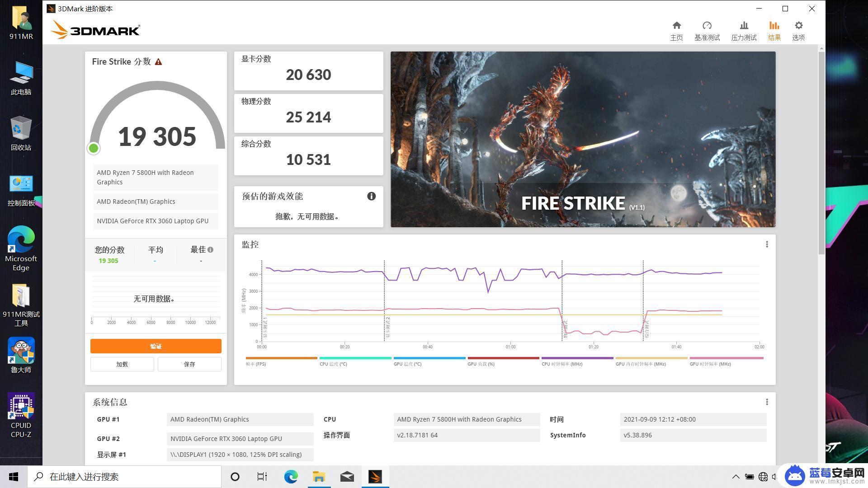Open File Explorer from taskbar
The image size is (868, 488).
(319, 477)
